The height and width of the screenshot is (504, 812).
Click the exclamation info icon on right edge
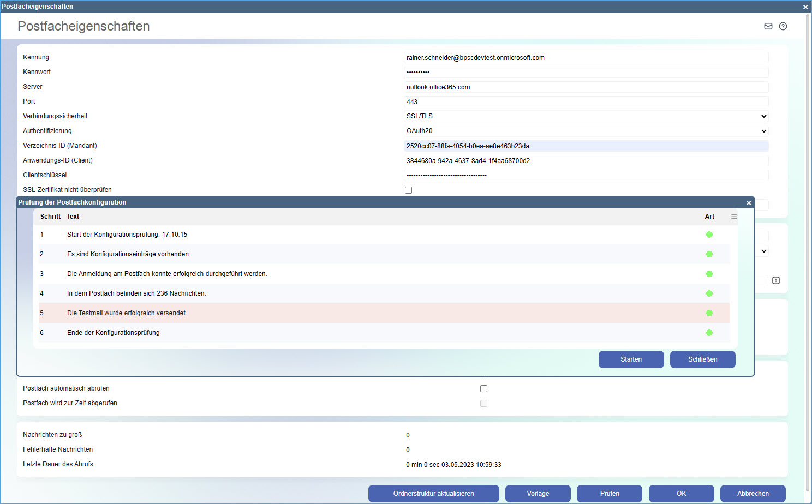click(776, 280)
